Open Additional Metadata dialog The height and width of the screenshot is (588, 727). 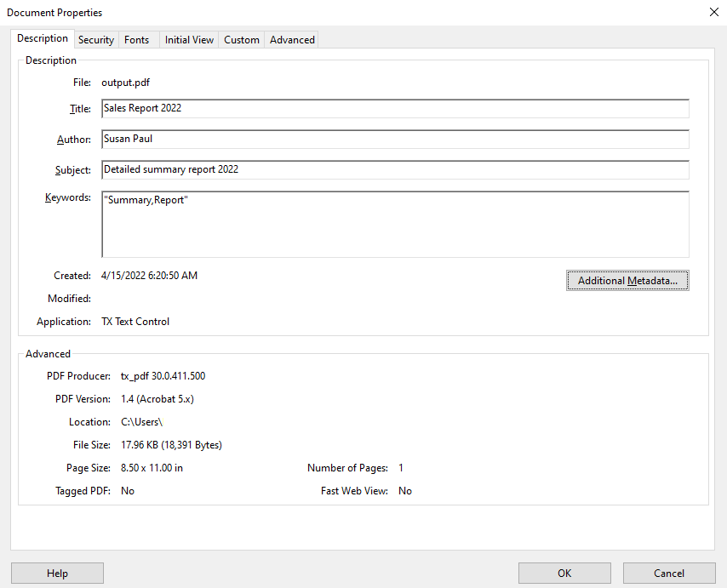(627, 280)
